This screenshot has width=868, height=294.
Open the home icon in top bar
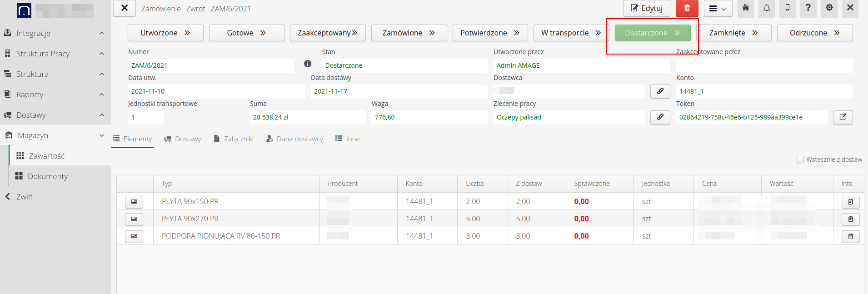(x=746, y=8)
